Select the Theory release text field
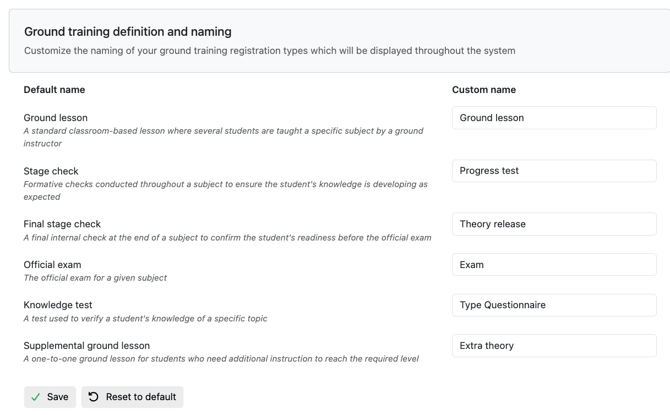 554,224
